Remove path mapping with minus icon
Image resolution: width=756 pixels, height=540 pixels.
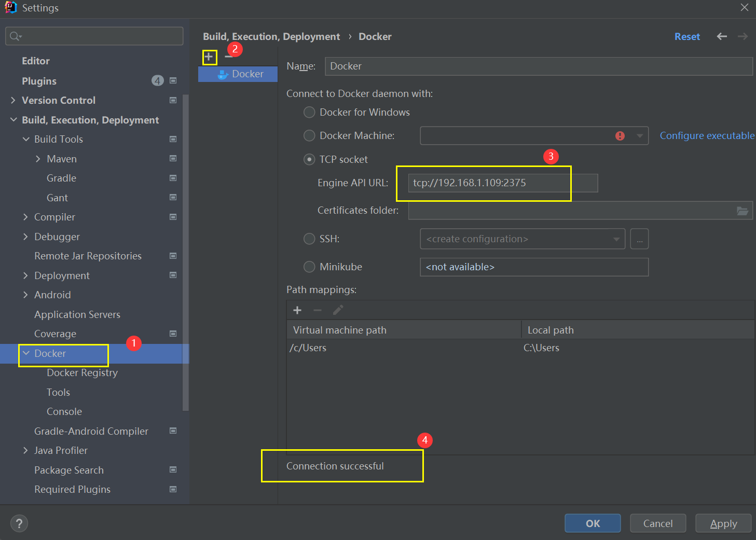coord(318,310)
